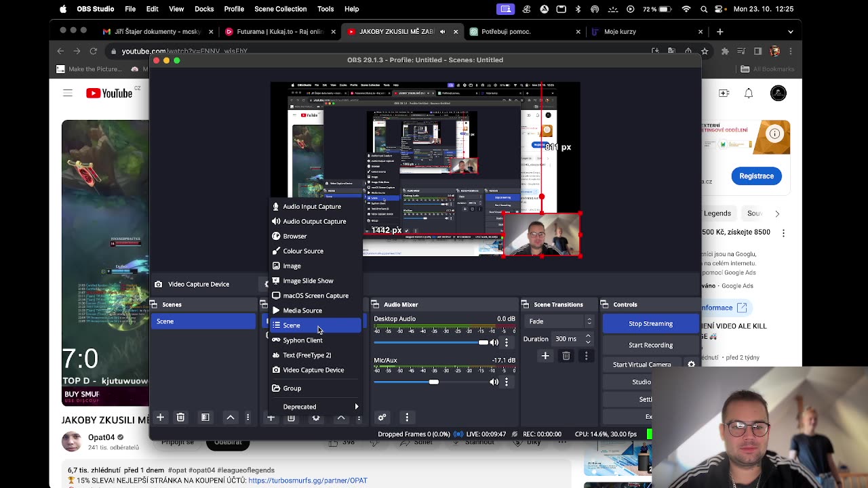Open the turbosmurfs.gg partner link
Viewport: 868px width, 488px height.
click(x=308, y=481)
